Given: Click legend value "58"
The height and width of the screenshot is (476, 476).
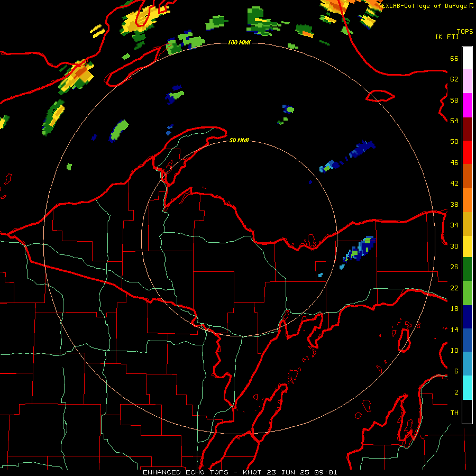Looking at the screenshot, I should click(x=454, y=100).
